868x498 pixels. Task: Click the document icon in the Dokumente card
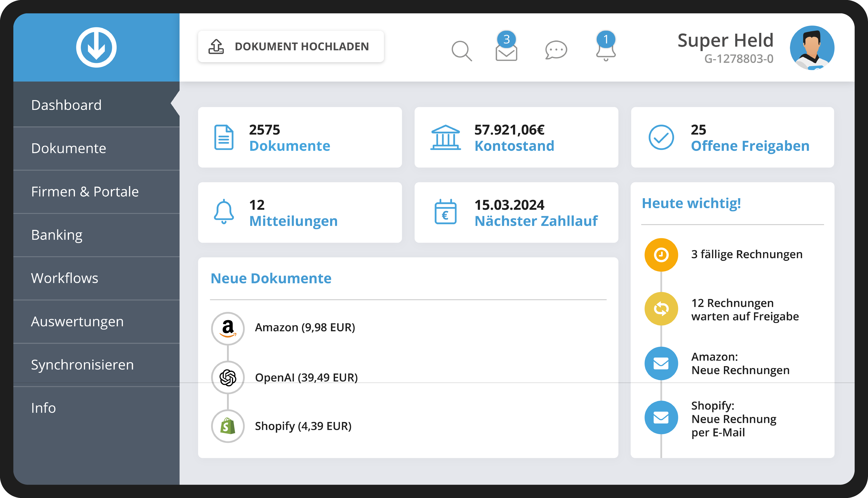[x=224, y=137]
